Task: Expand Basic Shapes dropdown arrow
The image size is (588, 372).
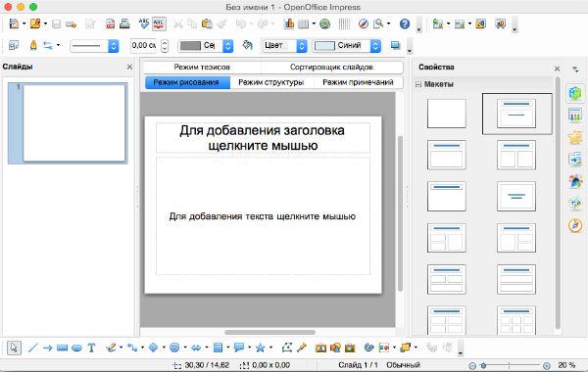Action: (x=164, y=348)
